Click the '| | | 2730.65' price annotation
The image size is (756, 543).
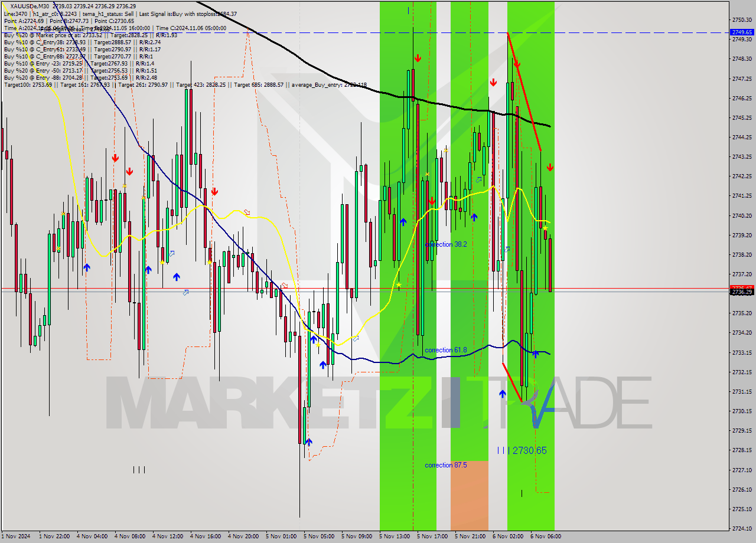pyautogui.click(x=522, y=450)
